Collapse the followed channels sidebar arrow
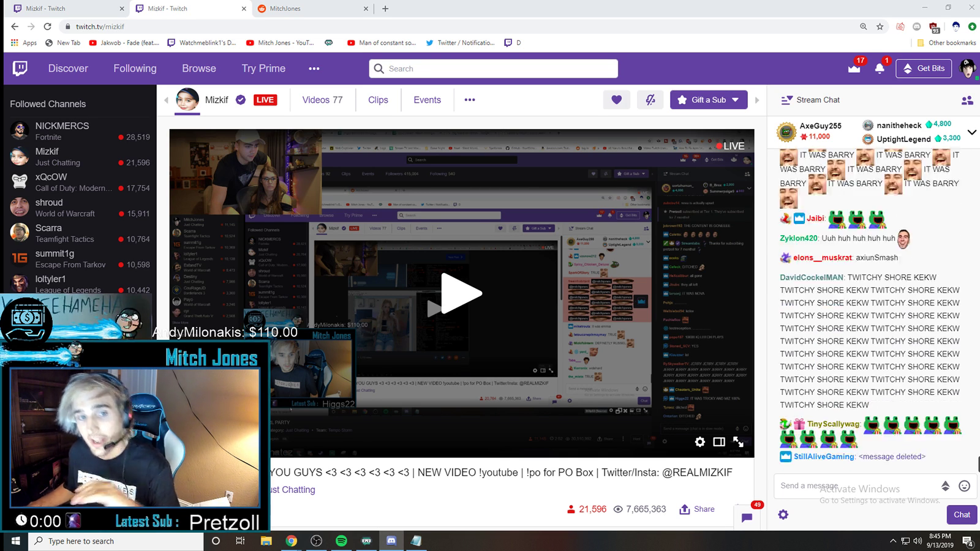 pyautogui.click(x=165, y=100)
